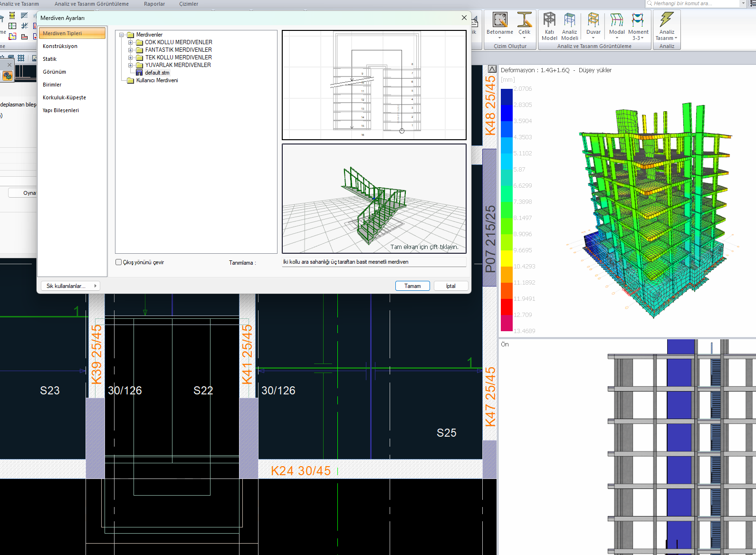
Task: Cancel the dialog with İptal
Action: 451,286
